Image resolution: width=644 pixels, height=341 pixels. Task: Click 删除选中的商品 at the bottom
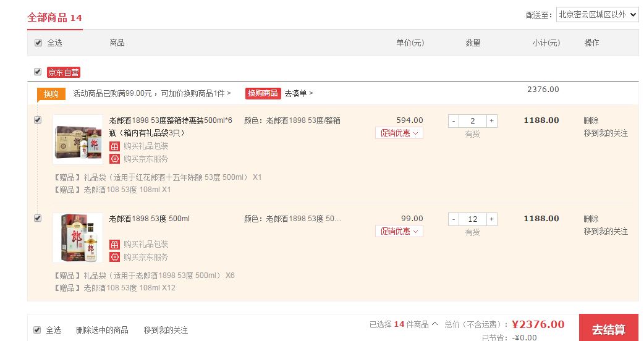pos(102,330)
